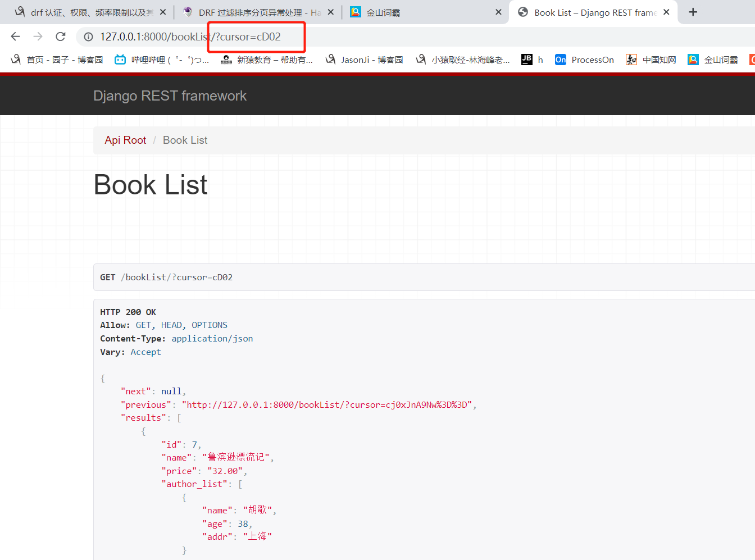
Task: Click the Api Root breadcrumb link
Action: point(125,140)
